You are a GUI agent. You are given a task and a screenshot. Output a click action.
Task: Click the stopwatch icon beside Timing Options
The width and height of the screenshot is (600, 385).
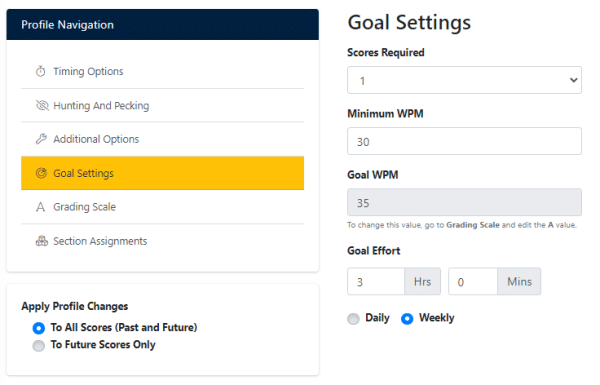pos(41,72)
